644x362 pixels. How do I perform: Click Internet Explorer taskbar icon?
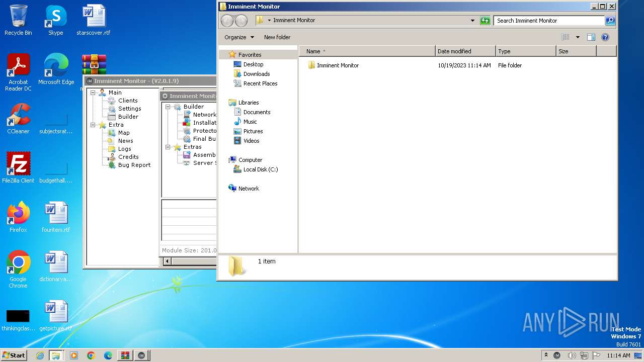(x=40, y=355)
